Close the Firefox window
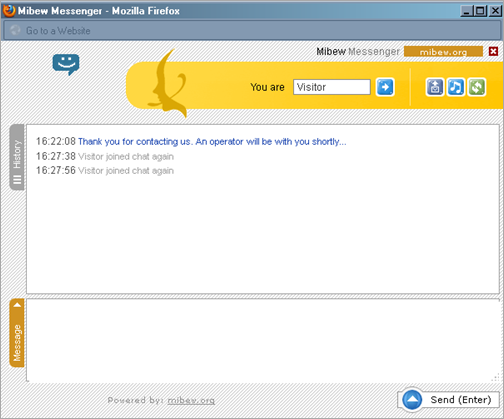This screenshot has width=504, height=419. tap(495, 11)
